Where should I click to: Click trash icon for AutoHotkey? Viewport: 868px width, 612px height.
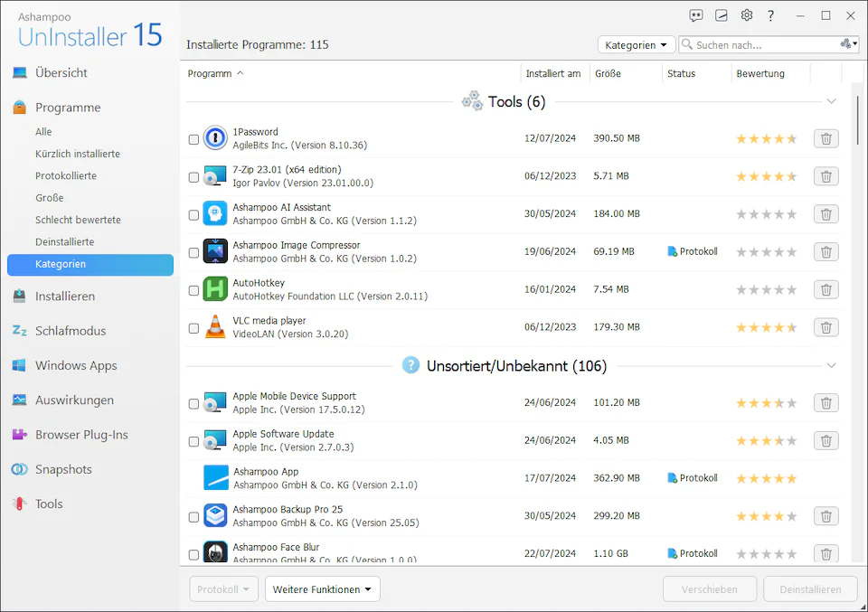tap(826, 289)
